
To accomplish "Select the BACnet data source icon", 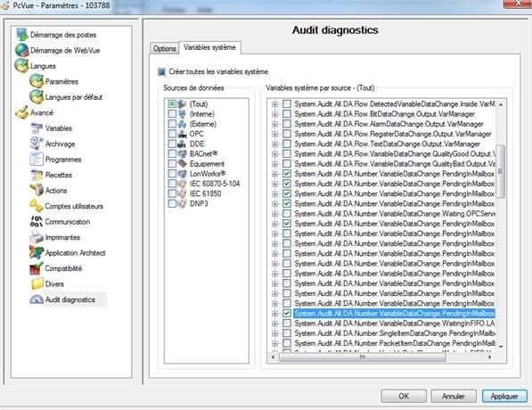I will (x=182, y=153).
